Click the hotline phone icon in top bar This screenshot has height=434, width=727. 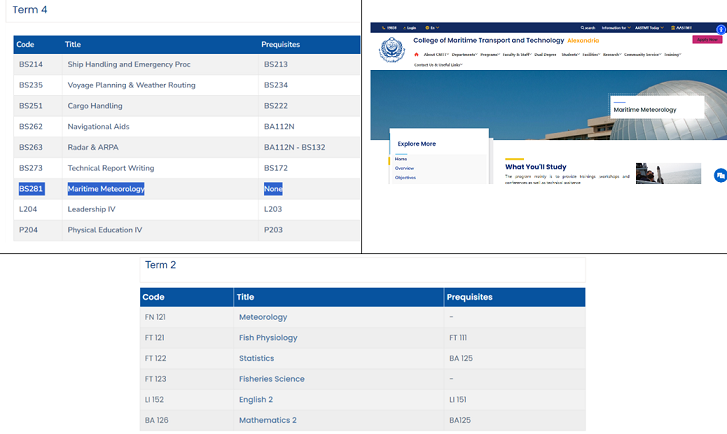[x=674, y=28]
